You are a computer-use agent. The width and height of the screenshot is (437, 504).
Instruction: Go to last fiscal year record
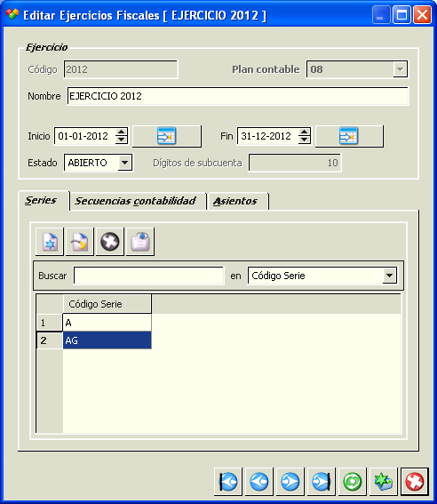[x=321, y=482]
